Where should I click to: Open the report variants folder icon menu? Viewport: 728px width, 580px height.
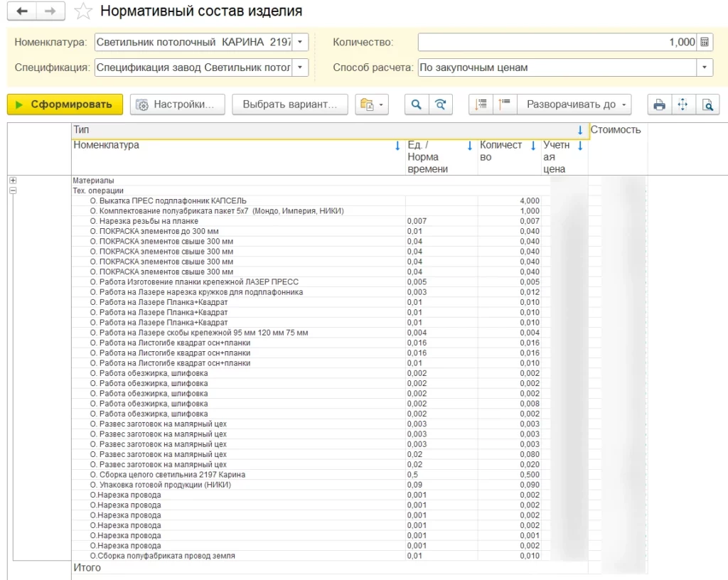371,104
